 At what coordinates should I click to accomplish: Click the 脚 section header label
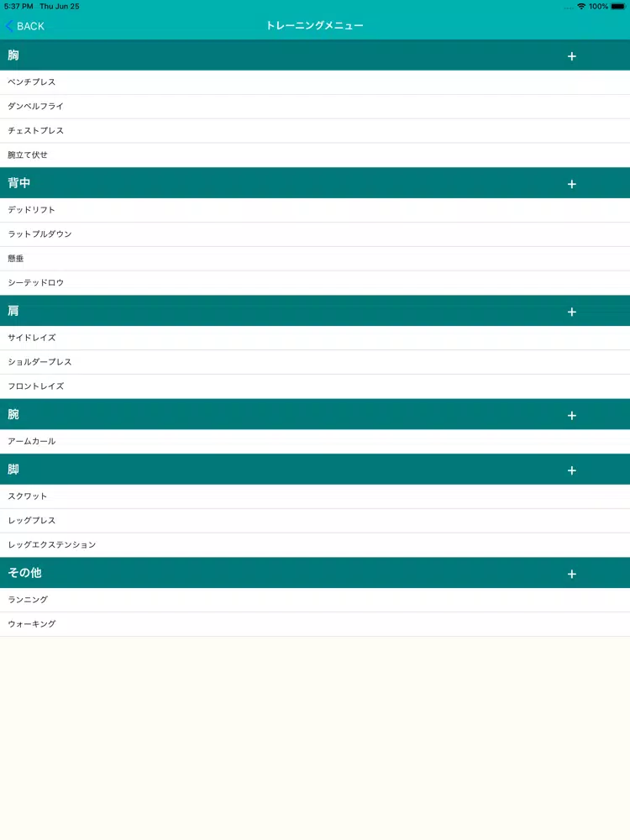(x=13, y=470)
